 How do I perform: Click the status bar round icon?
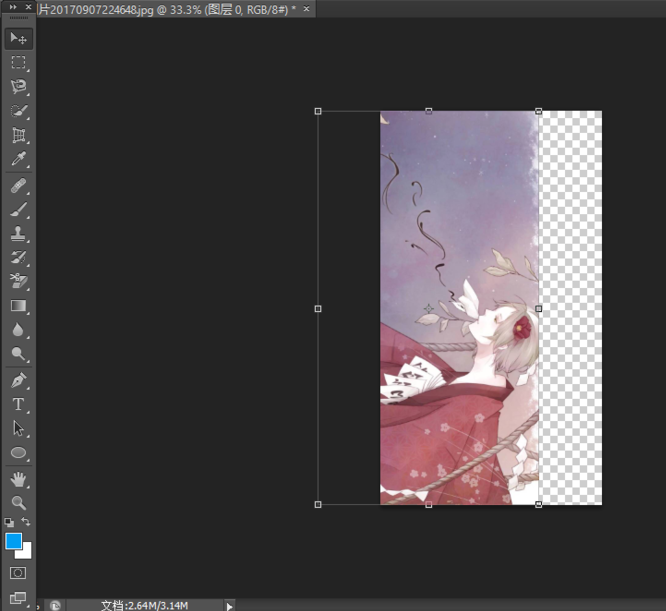tap(55, 605)
